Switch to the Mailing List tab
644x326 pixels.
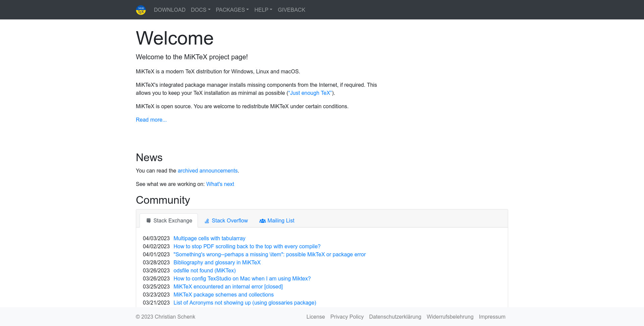[x=281, y=221]
